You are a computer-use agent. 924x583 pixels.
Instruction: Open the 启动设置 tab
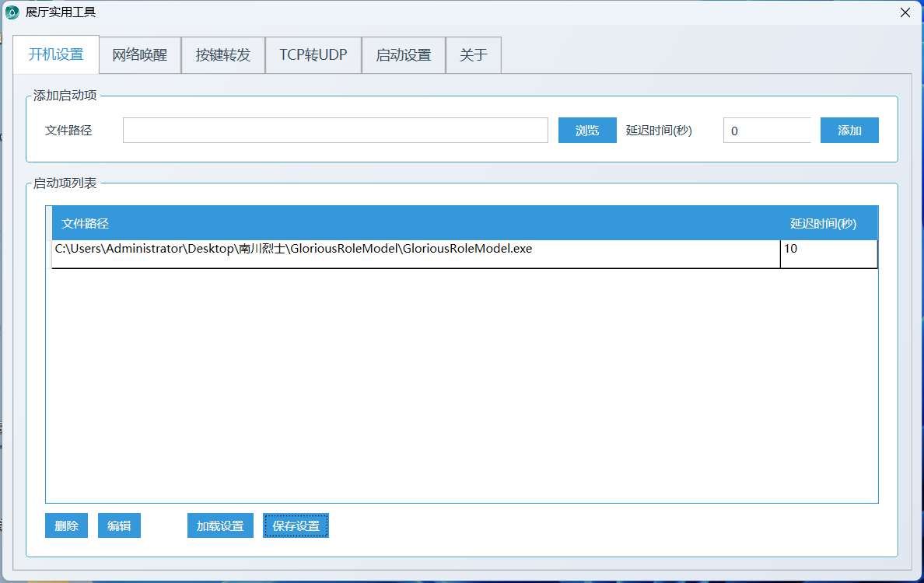tap(404, 55)
